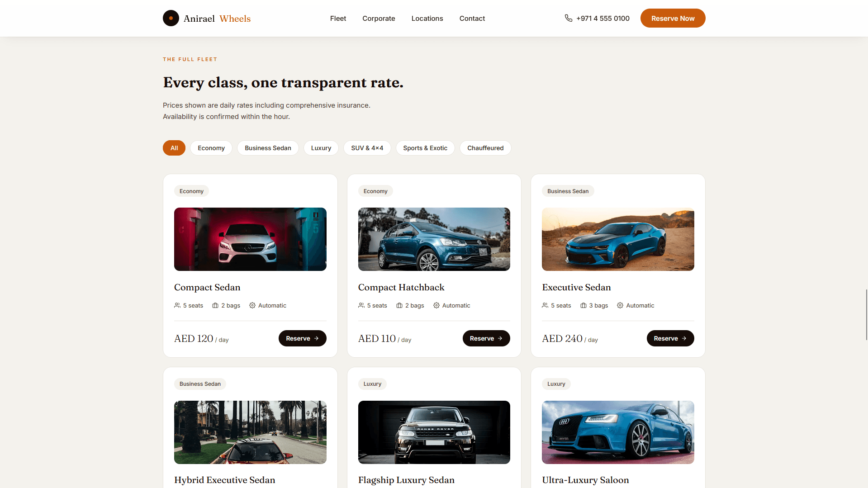Open the Corporate menu item
This screenshot has width=868, height=488.
click(x=379, y=18)
